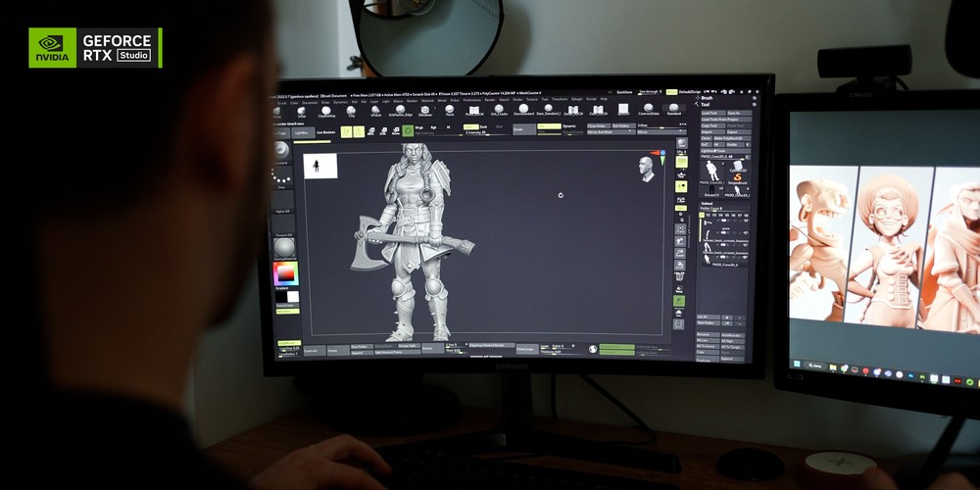Choose the OrbFlatten_Edge brush
Viewport: 980px width, 490px height.
(400, 109)
